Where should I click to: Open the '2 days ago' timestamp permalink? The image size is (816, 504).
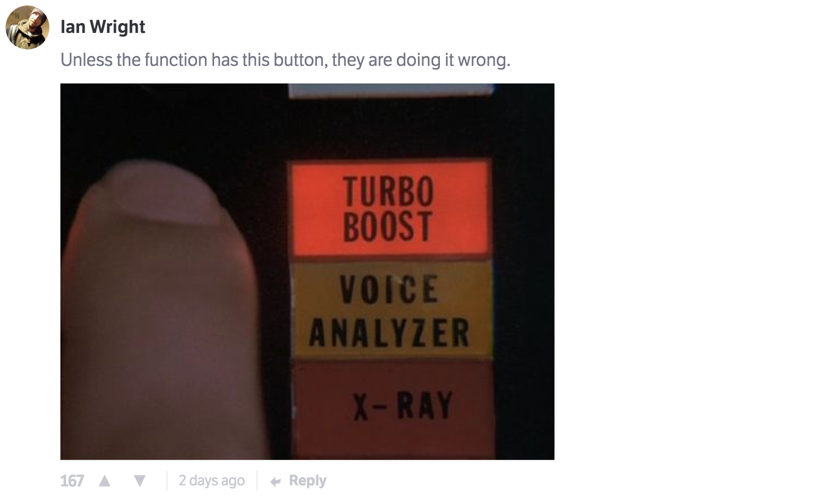coord(211,481)
